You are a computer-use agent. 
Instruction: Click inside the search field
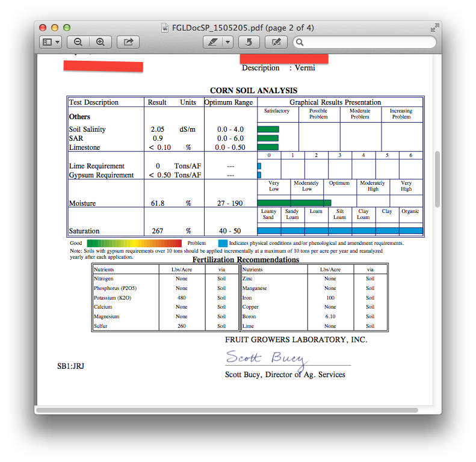(x=368, y=42)
